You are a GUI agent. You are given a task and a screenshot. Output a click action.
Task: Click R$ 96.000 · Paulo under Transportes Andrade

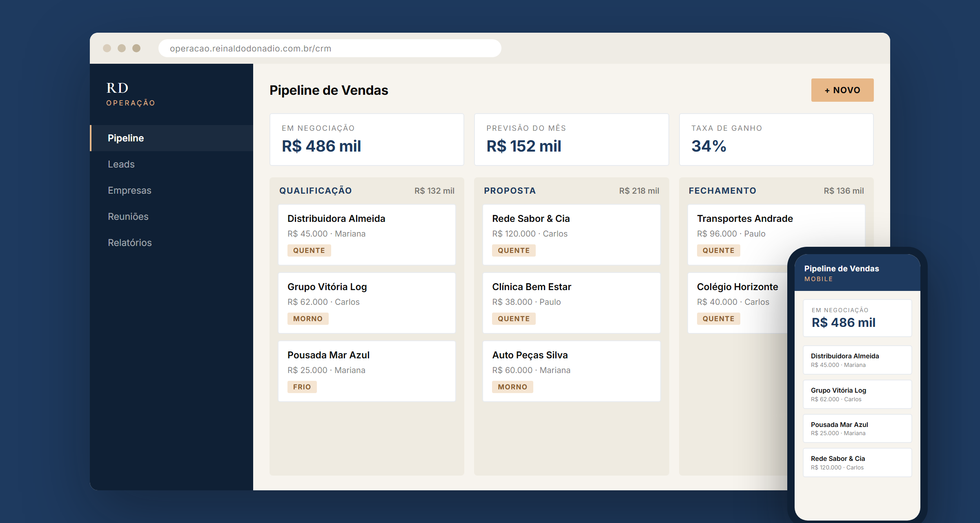coord(731,234)
